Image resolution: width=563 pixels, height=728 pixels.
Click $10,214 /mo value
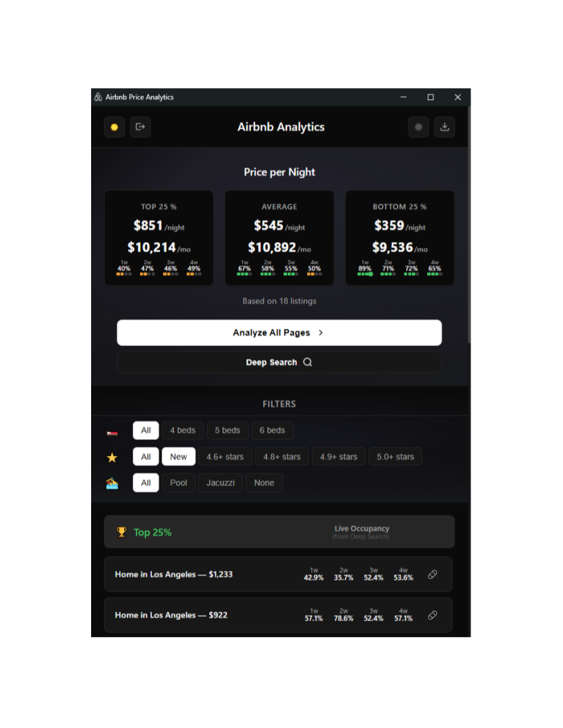point(159,247)
